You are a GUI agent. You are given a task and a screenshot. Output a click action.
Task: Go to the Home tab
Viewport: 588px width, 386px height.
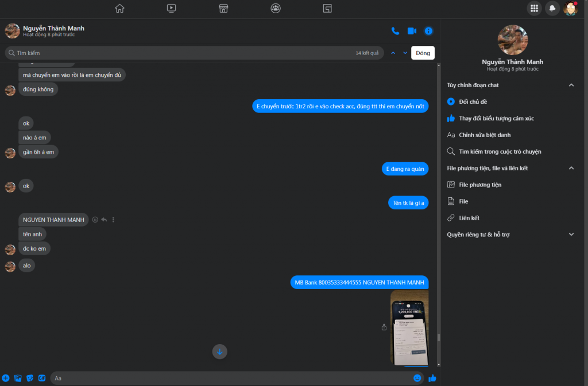pos(119,8)
